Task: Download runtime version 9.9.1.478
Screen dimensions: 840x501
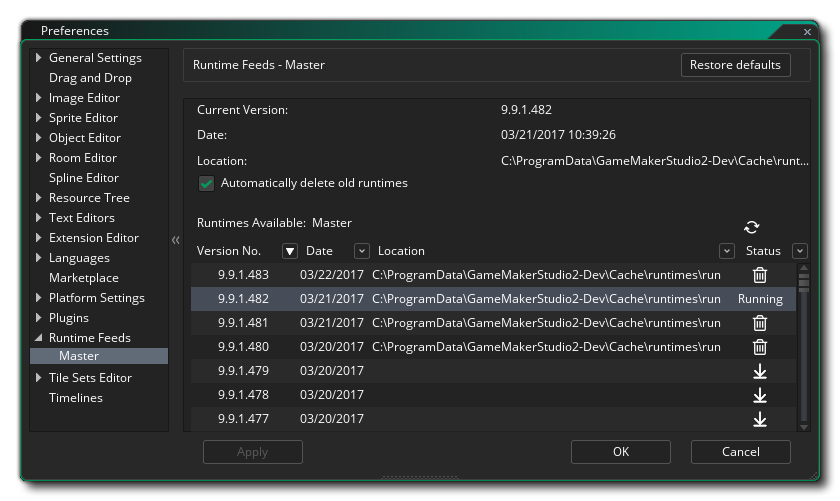Action: tap(759, 395)
